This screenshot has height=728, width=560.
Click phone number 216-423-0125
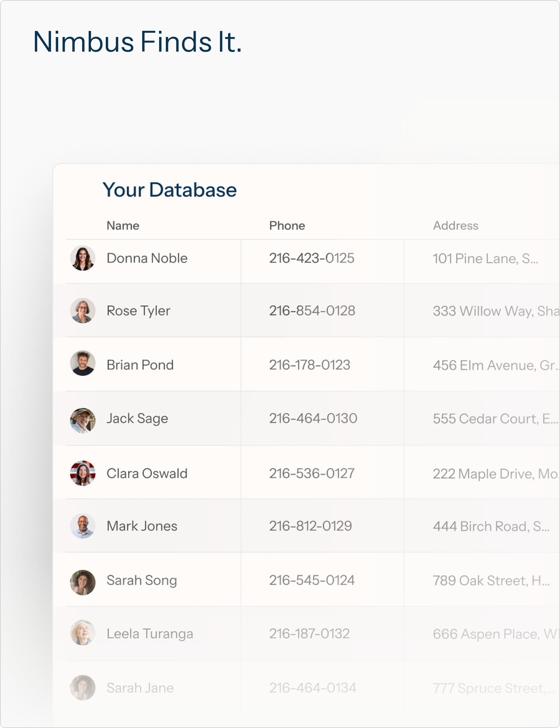pos(312,258)
